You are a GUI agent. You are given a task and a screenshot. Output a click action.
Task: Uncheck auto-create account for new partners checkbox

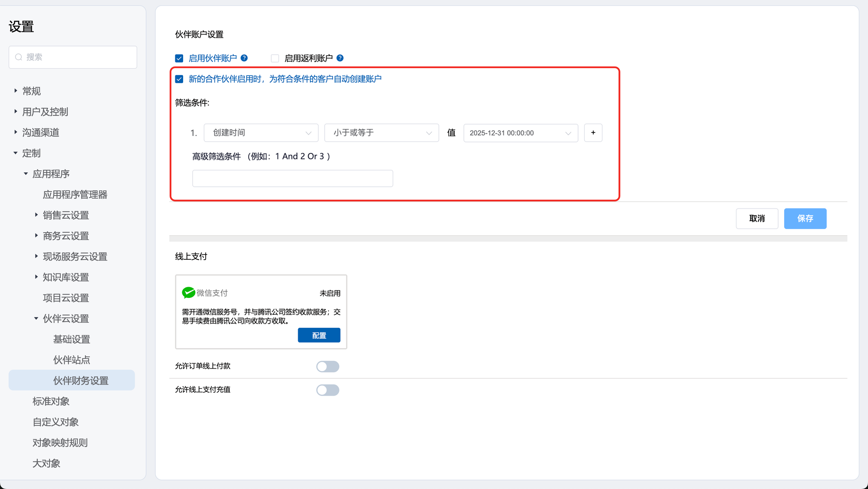179,79
